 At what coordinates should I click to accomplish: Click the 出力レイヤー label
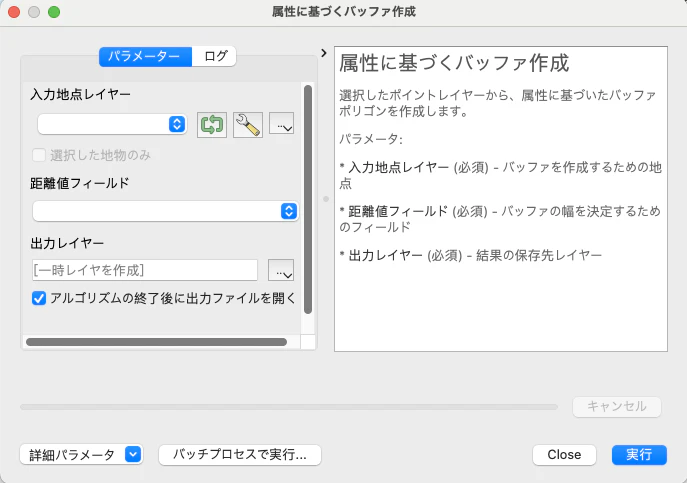[x=67, y=243]
